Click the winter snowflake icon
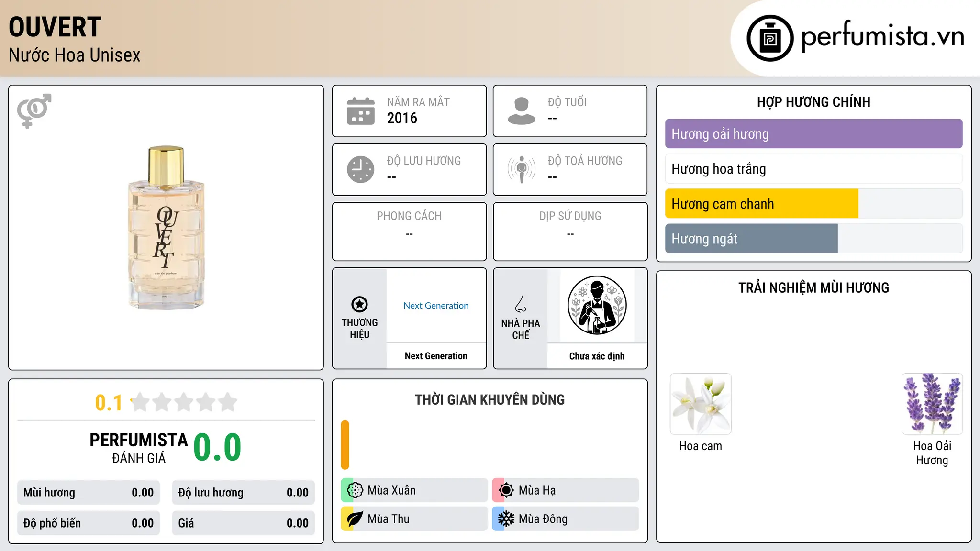This screenshot has width=980, height=551. click(506, 519)
